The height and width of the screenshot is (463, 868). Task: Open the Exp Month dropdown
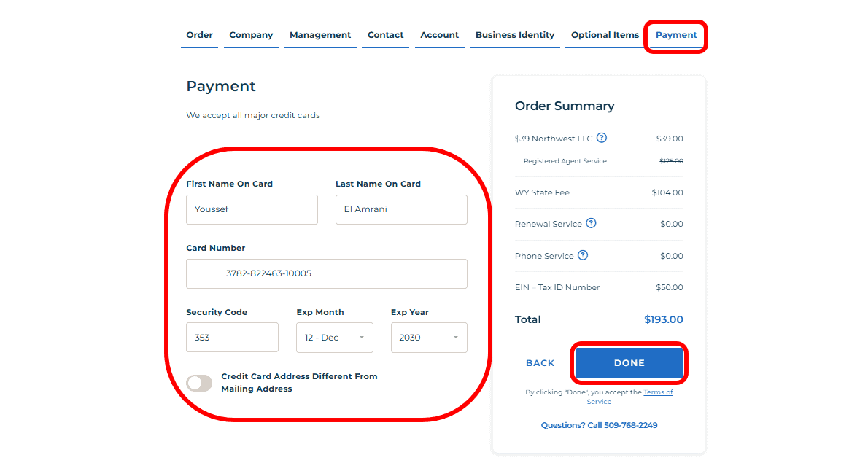pyautogui.click(x=334, y=338)
